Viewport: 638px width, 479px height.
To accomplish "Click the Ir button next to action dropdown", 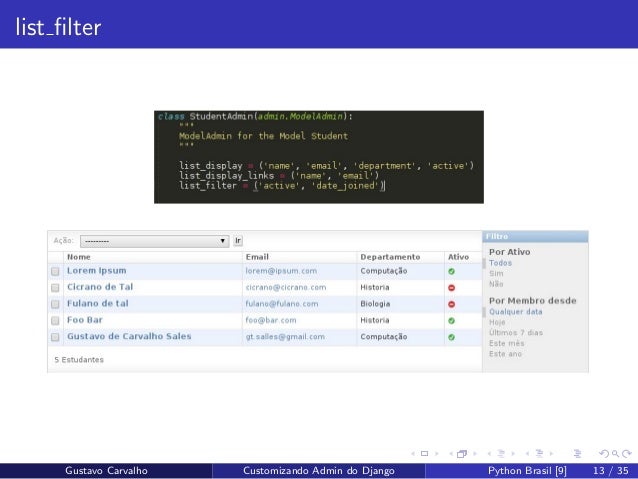I will [x=238, y=241].
